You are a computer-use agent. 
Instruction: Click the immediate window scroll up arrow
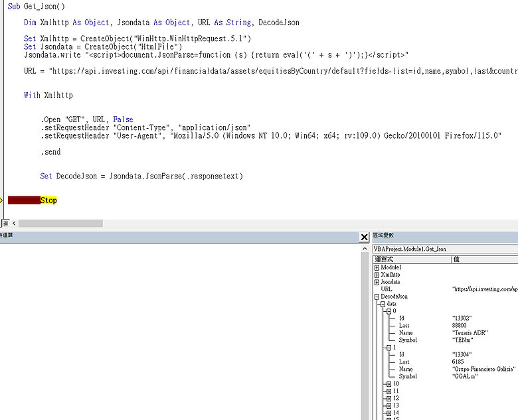365,249
